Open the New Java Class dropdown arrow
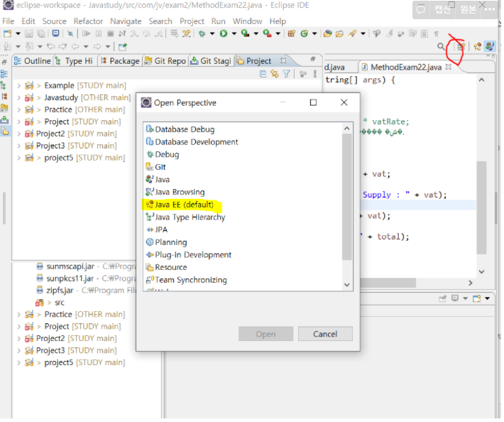Screen dimensions: 504x422 314,33
